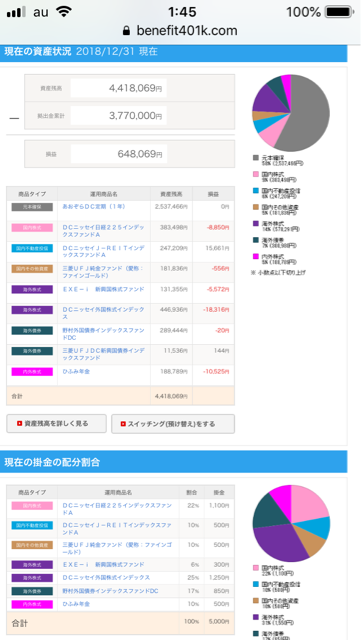
Task: Select the gain value 15,661円
Action: click(x=218, y=248)
